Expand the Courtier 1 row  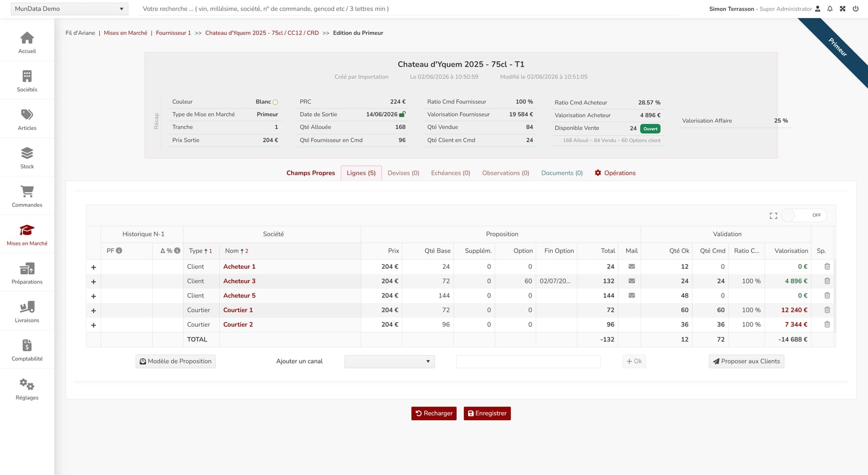pos(93,311)
